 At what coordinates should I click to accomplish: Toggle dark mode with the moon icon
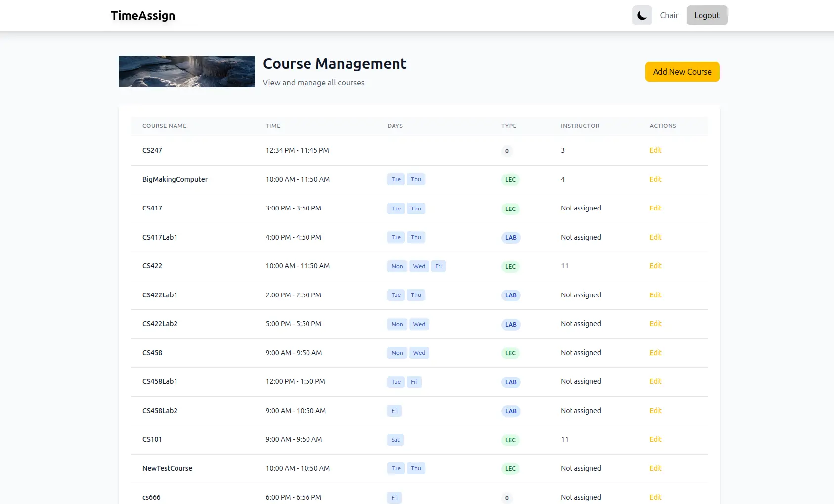pyautogui.click(x=642, y=15)
